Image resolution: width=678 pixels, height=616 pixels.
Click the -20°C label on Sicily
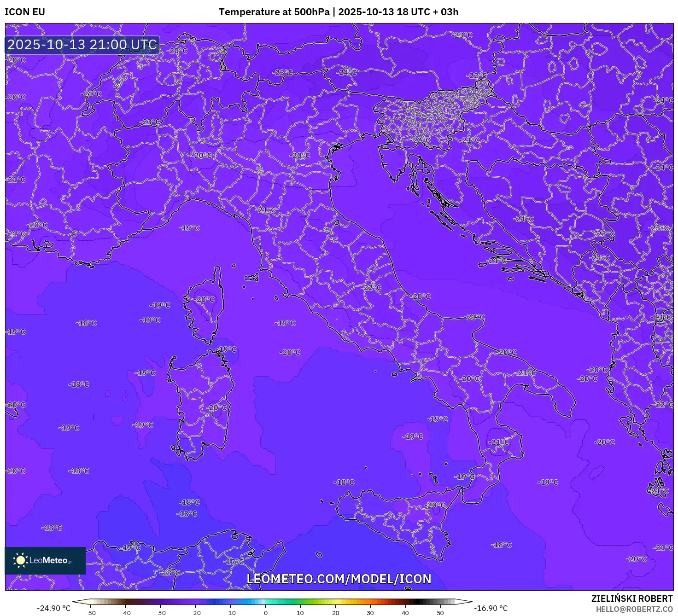coord(436,505)
